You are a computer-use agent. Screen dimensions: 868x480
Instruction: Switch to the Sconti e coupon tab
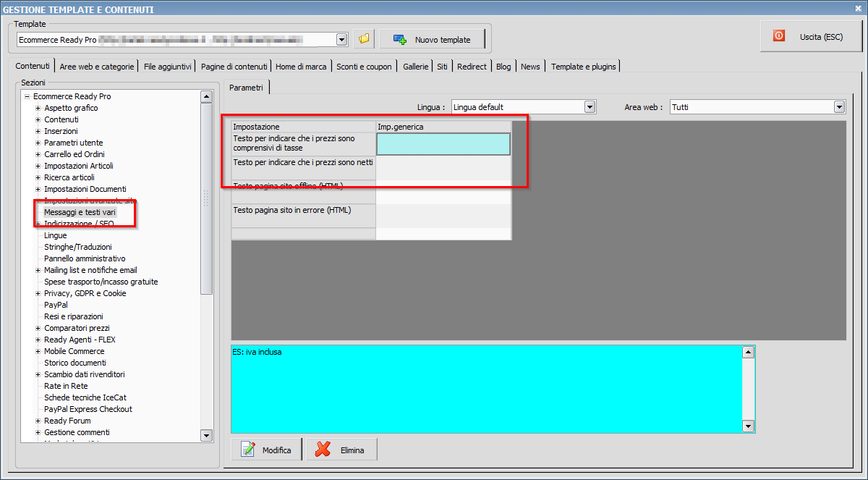(x=364, y=66)
